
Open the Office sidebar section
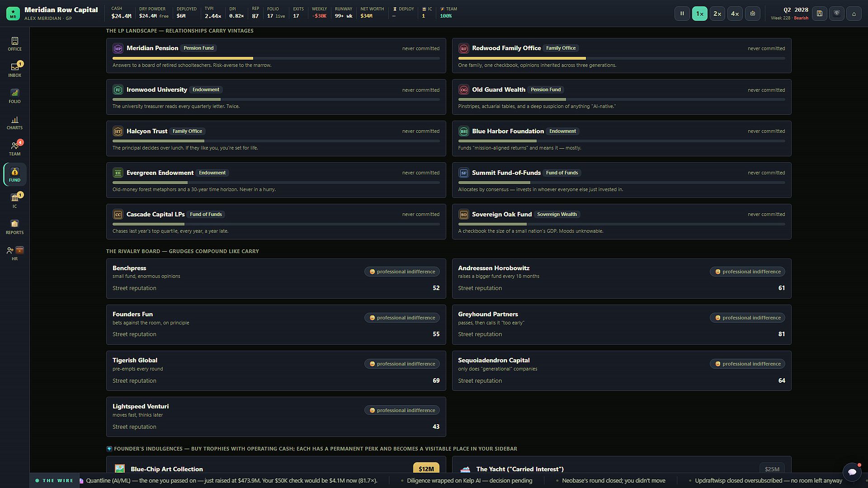coord(14,44)
